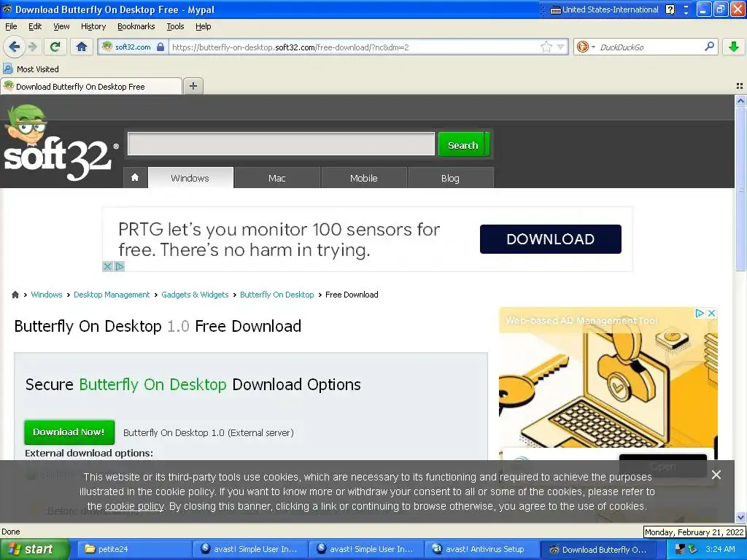Viewport: 747px width, 560px height.
Task: Click the vertical scrollbar down arrow
Action: point(740,517)
